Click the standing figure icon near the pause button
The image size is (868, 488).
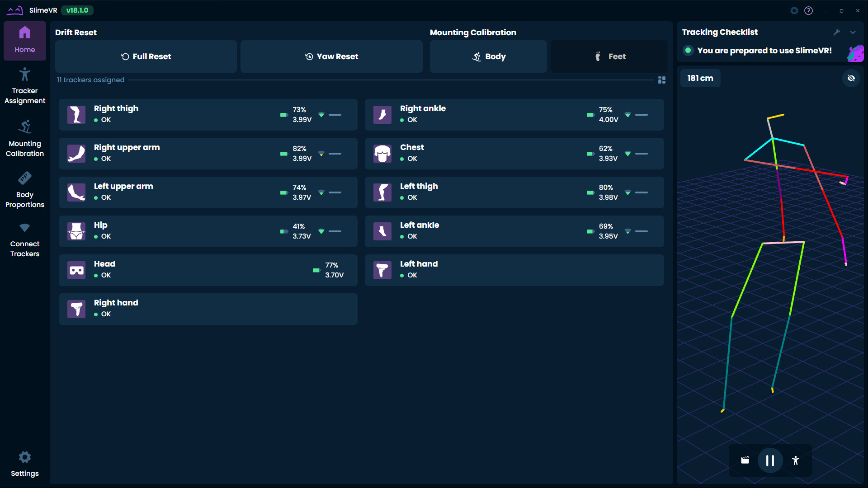[x=796, y=460]
